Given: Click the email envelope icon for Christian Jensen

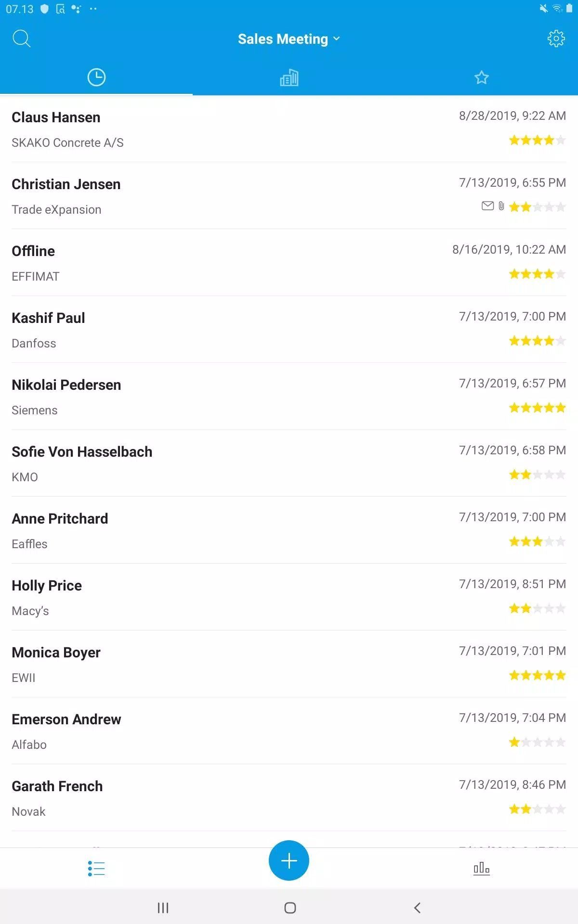Looking at the screenshot, I should (487, 206).
